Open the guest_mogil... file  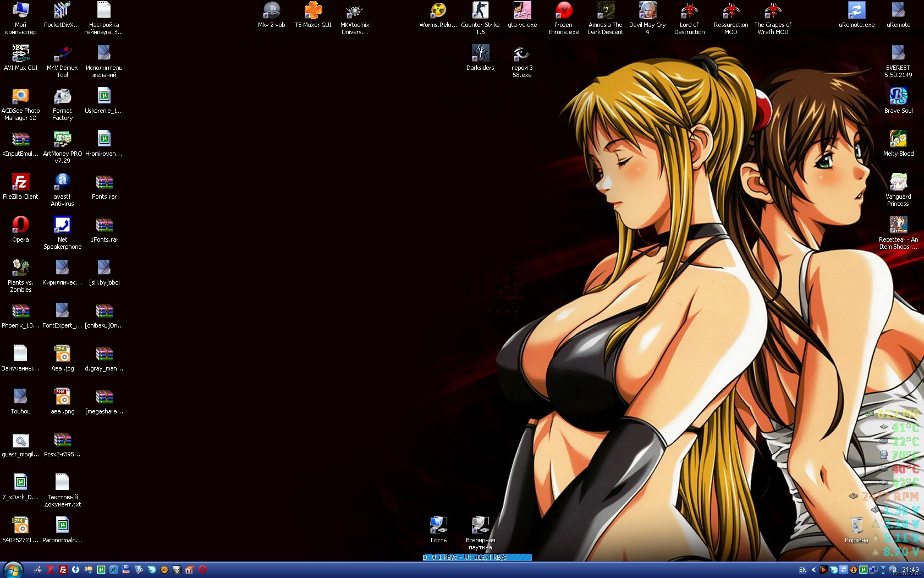coord(20,444)
